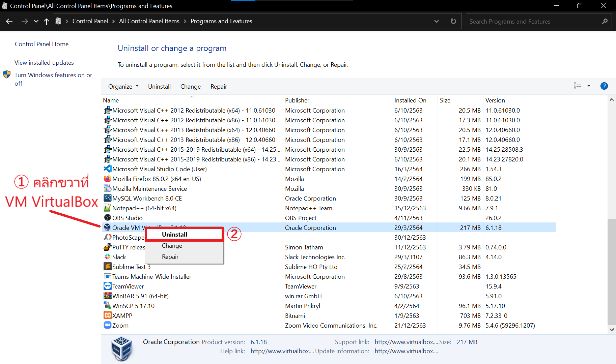This screenshot has width=616, height=364.
Task: Click the OBS Studio icon
Action: pyautogui.click(x=107, y=218)
